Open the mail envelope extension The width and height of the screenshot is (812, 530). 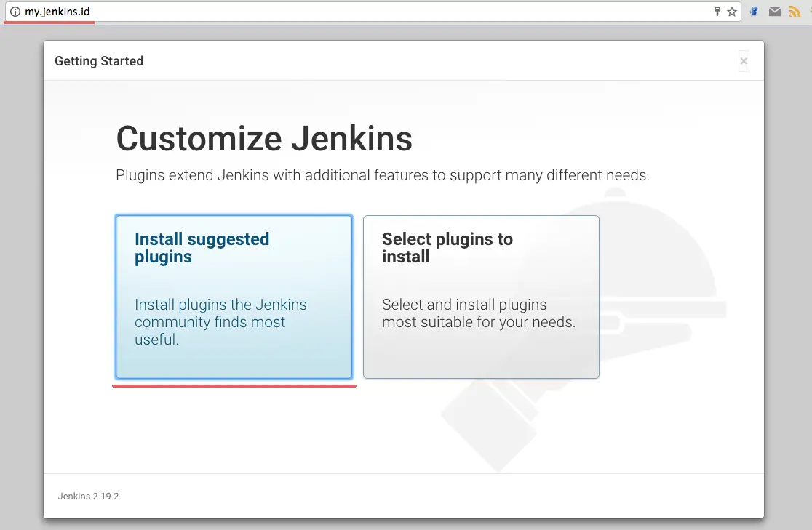(775, 12)
